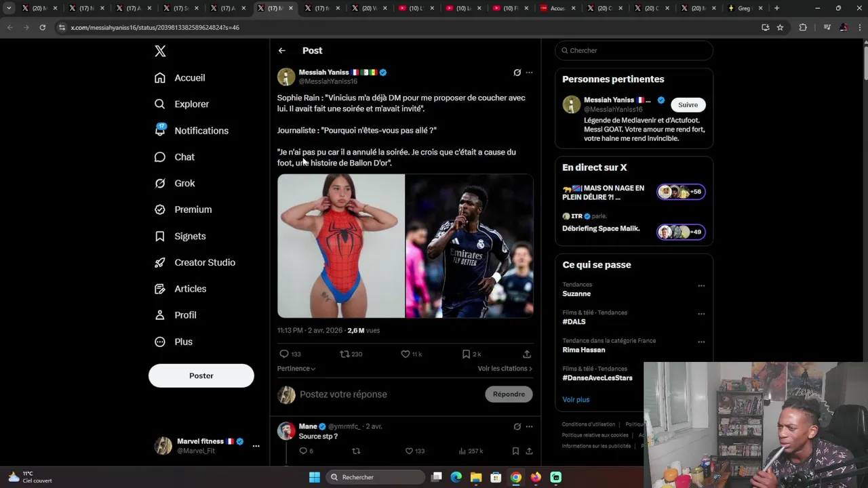The image size is (868, 488).
Task: Click Voir plus under trends
Action: point(576,400)
